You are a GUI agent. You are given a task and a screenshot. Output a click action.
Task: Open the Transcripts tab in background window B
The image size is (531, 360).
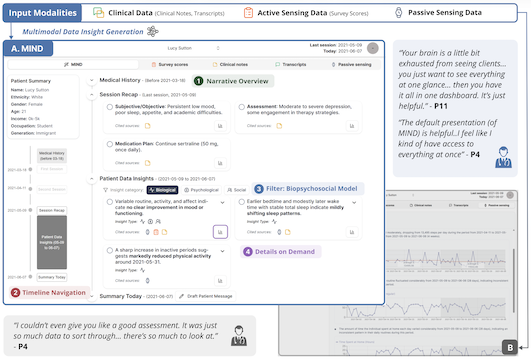tap(458, 205)
